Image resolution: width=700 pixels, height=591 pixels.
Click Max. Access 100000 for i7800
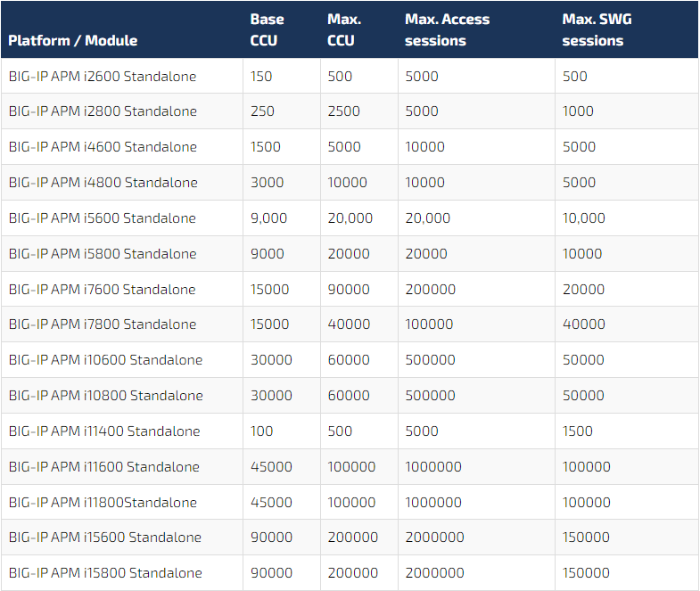(x=429, y=324)
